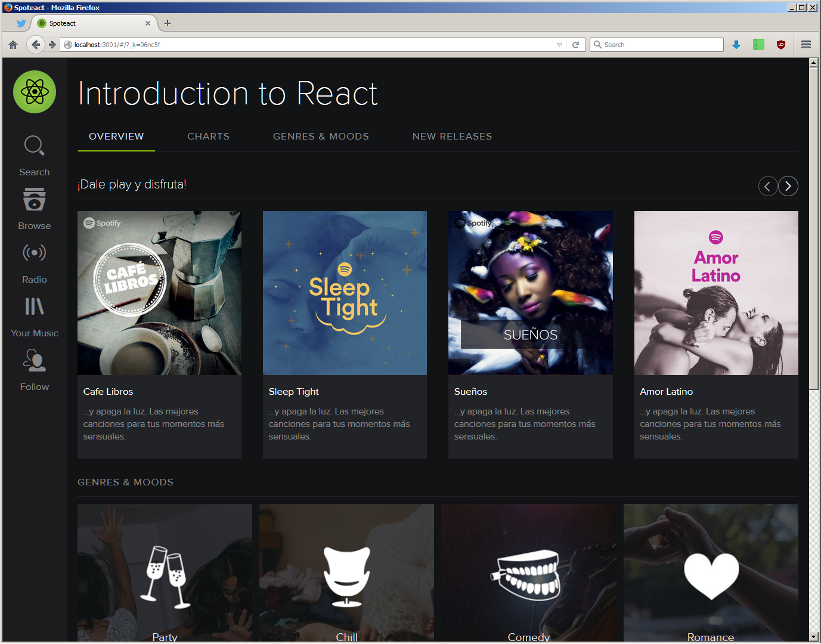The width and height of the screenshot is (821, 644).
Task: Show previous playlists with left arrow
Action: 768,186
